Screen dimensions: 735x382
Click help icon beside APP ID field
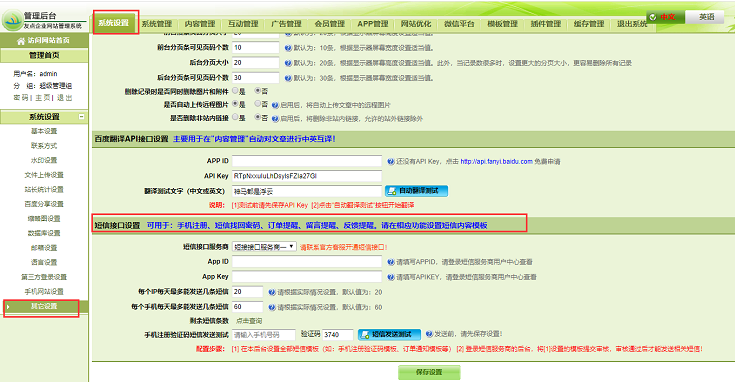(390, 161)
